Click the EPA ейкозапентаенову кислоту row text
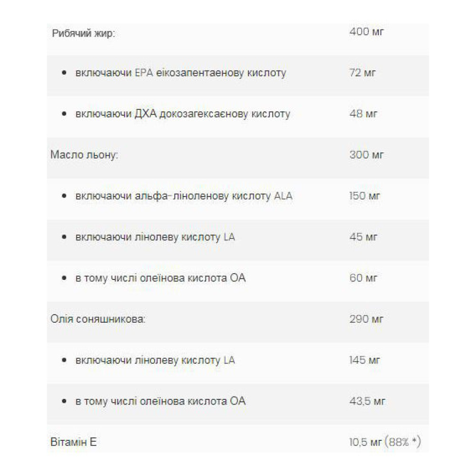This screenshot has width=476, height=476. coord(180,73)
